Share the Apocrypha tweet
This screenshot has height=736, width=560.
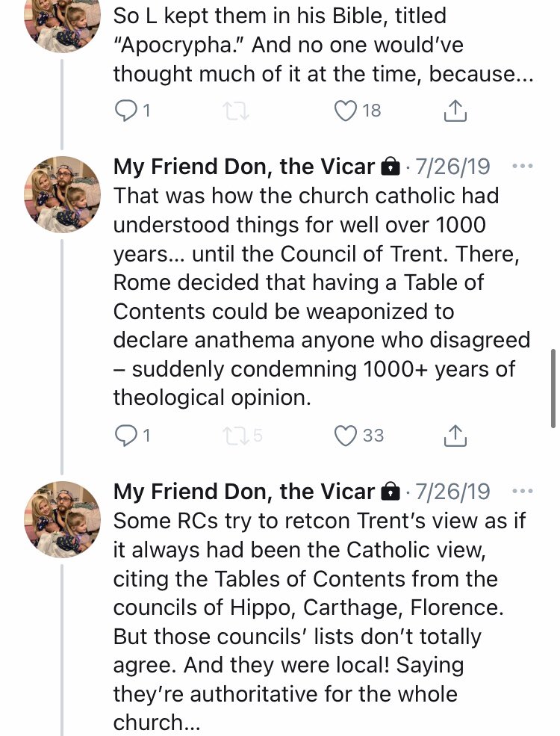coord(455,111)
